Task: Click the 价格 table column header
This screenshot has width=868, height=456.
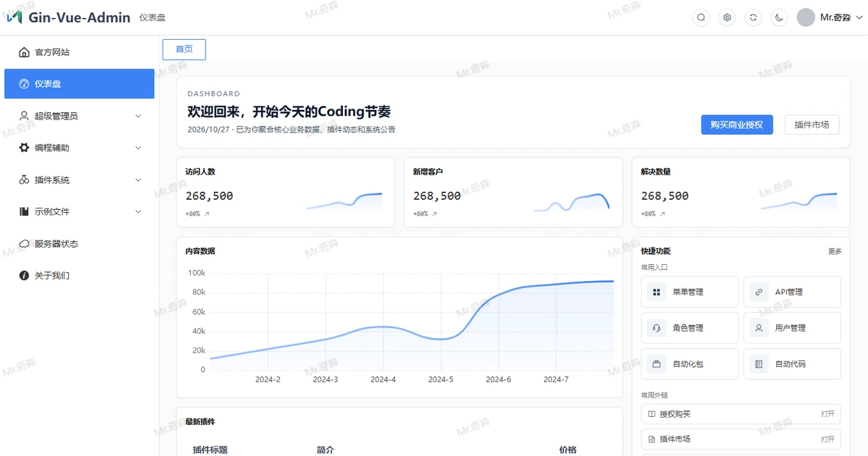Action: [x=568, y=449]
